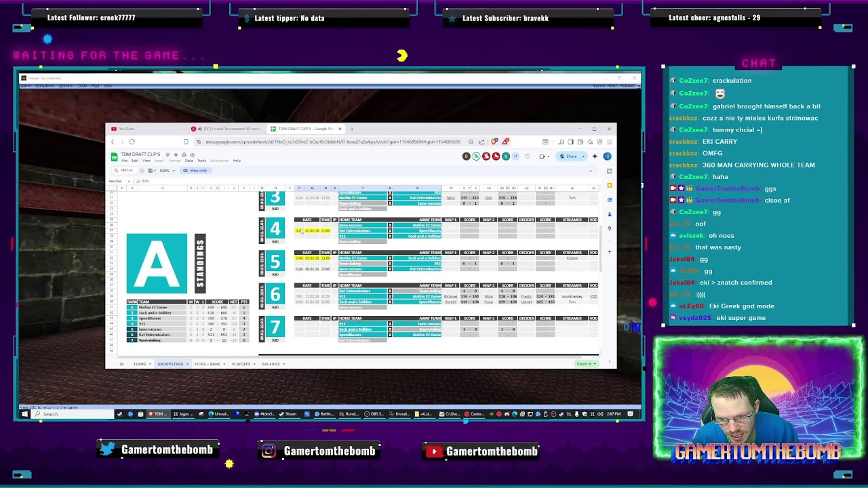Viewport: 868px width, 488px height.
Task: Open the Google Sheets home icon
Action: tap(115, 157)
